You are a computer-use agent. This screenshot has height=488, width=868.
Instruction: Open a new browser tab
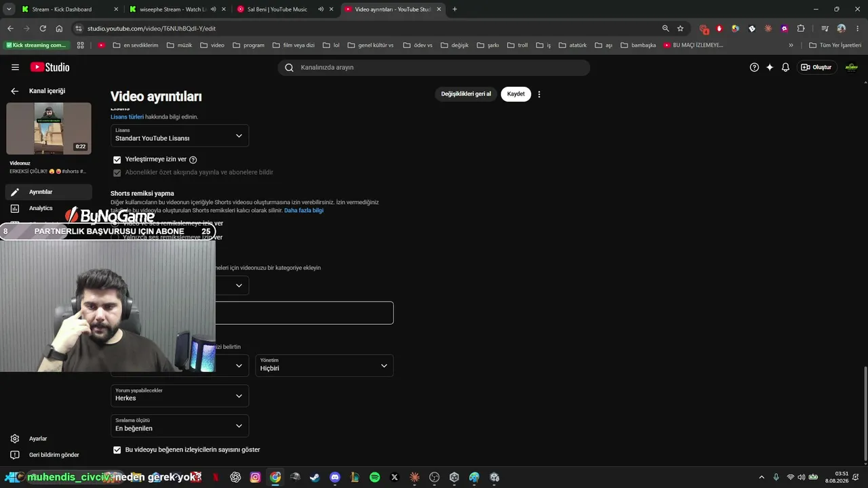[x=454, y=9]
